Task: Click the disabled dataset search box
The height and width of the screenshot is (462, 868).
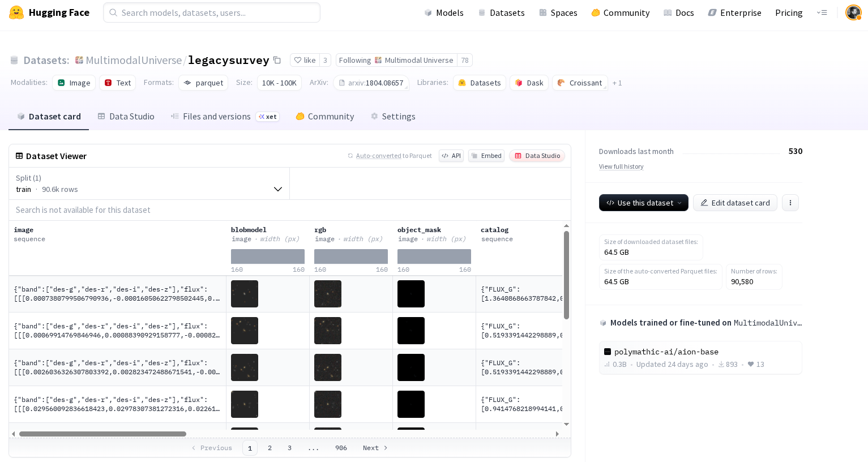Action: (290, 210)
